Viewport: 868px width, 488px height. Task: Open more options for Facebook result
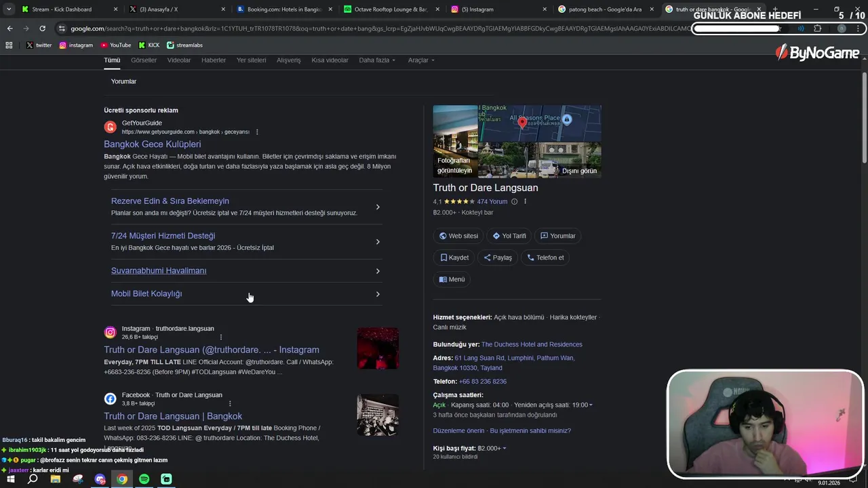click(230, 403)
